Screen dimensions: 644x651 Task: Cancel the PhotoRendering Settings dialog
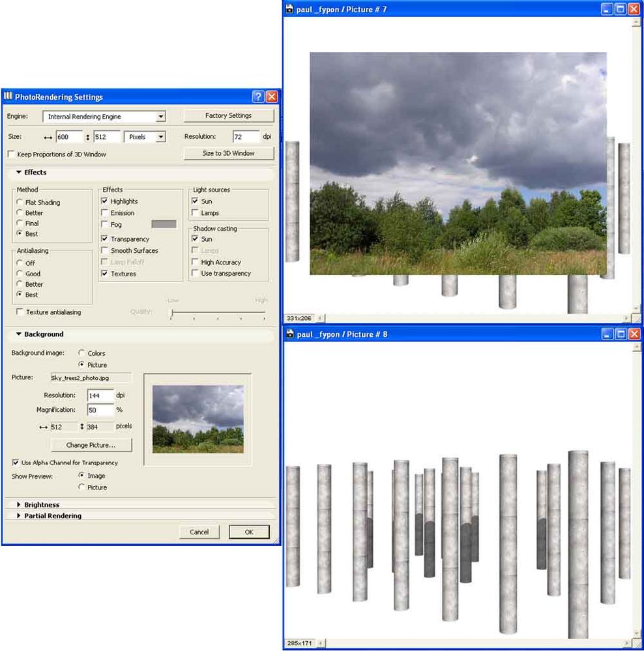pyautogui.click(x=199, y=532)
